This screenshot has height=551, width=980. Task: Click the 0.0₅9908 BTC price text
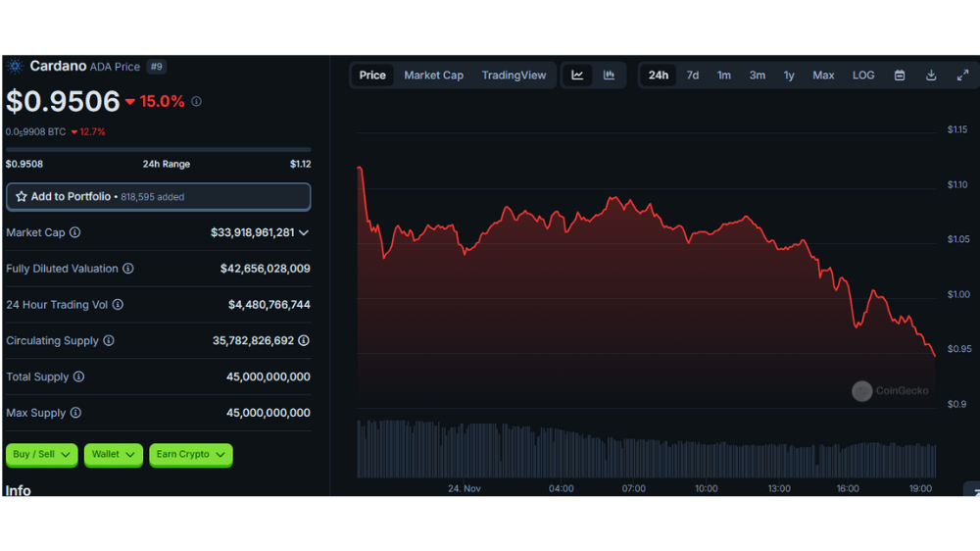tap(35, 132)
